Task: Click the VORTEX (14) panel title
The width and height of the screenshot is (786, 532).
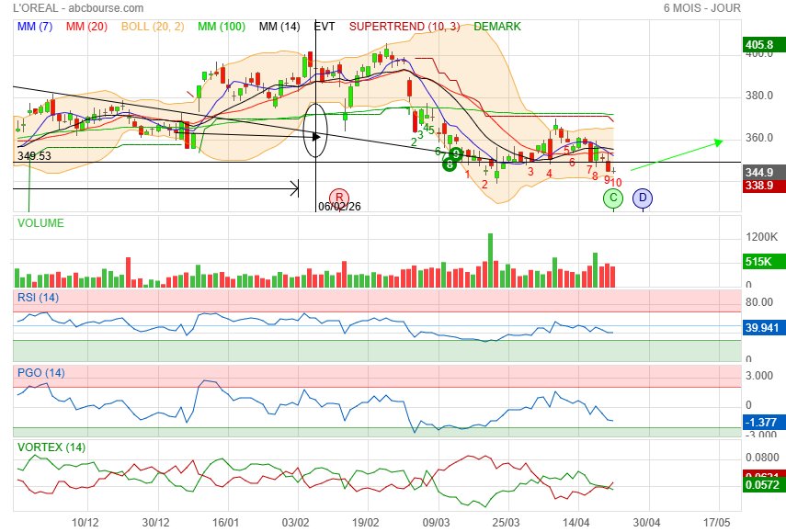Action: [51, 447]
